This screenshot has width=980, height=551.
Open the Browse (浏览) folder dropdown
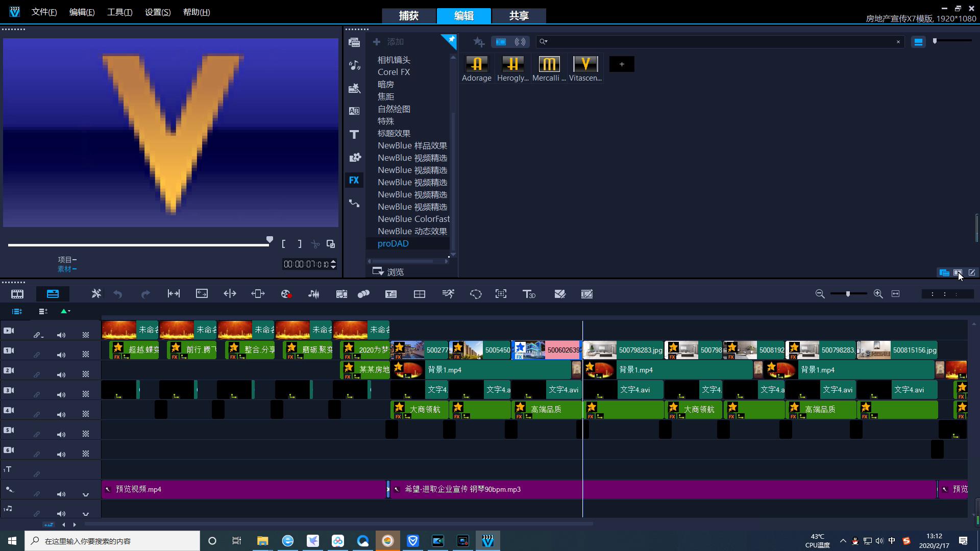pyautogui.click(x=389, y=271)
